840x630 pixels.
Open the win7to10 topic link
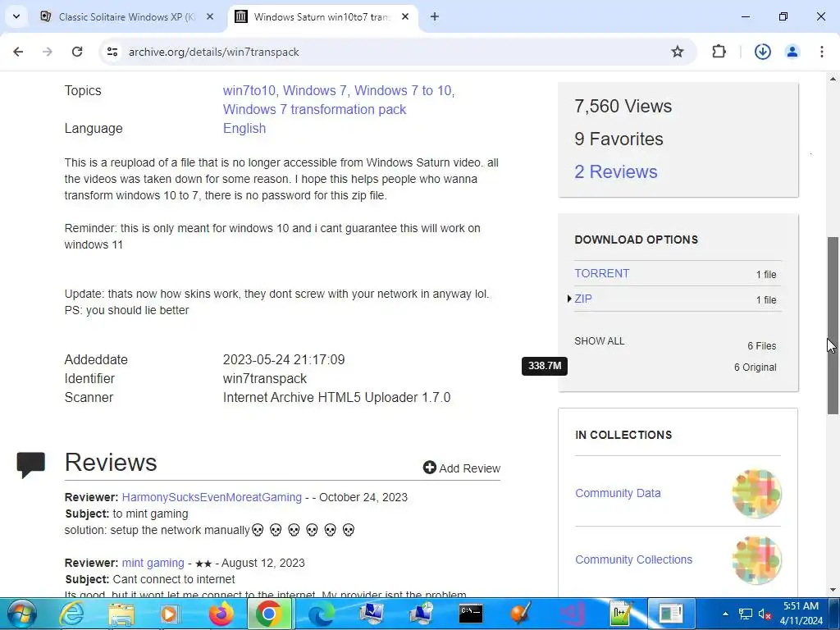point(249,90)
